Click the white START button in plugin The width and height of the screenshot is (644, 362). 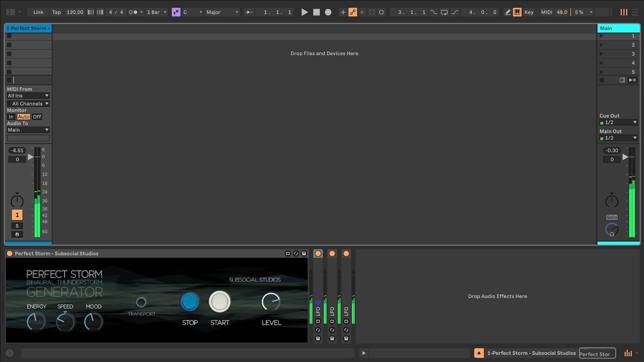(x=219, y=302)
